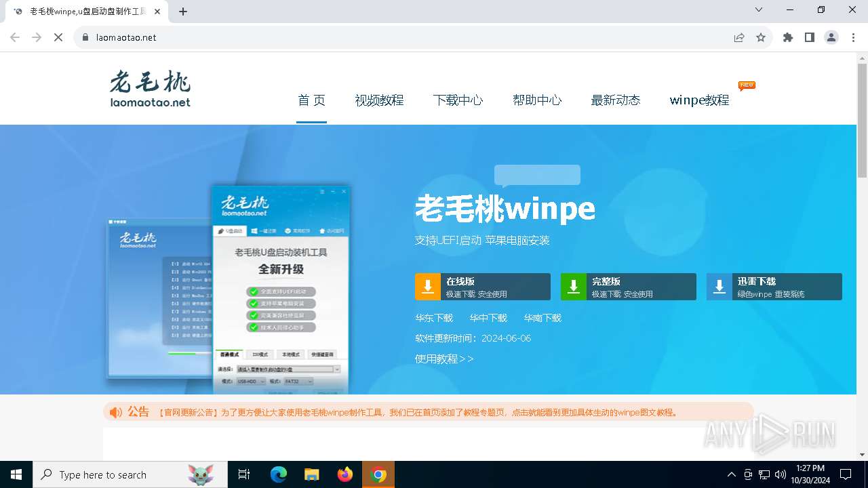Screen dimensions: 868x488
Task: Bookmark this page with star icon
Action: [x=761, y=37]
